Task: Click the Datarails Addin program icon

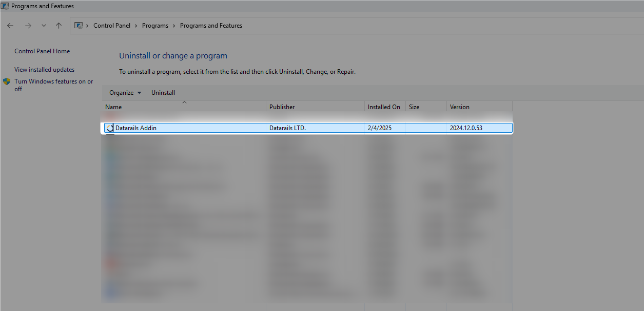Action: tap(110, 128)
